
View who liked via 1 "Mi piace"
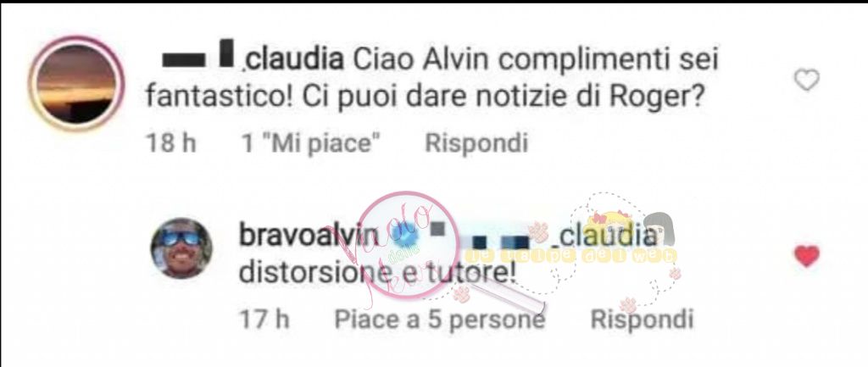(x=312, y=142)
